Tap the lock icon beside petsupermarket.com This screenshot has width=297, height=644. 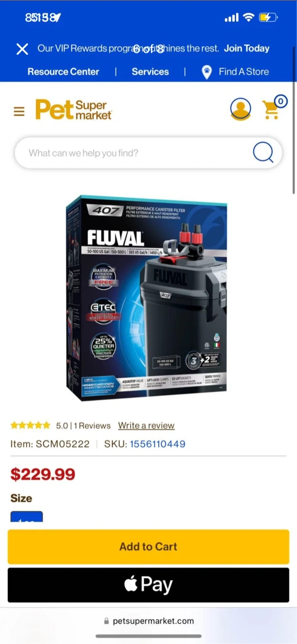point(106,621)
